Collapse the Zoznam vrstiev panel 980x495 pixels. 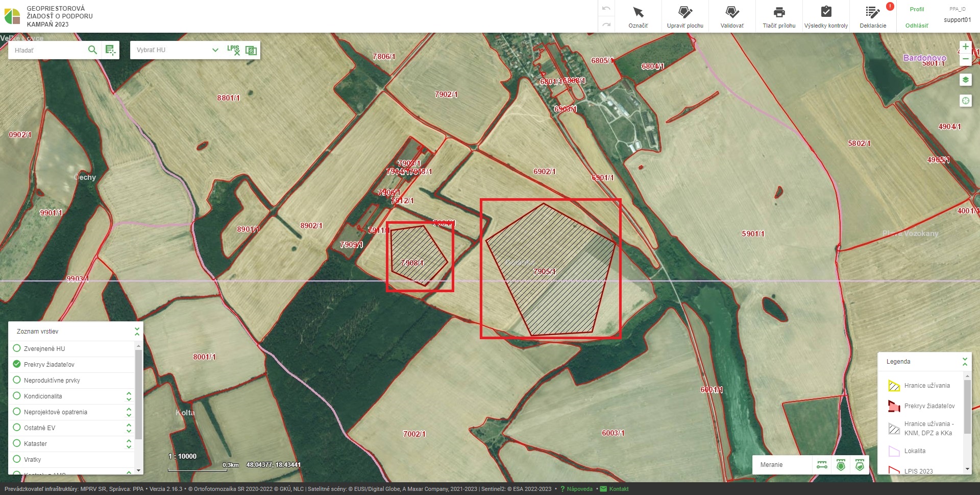pos(137,332)
